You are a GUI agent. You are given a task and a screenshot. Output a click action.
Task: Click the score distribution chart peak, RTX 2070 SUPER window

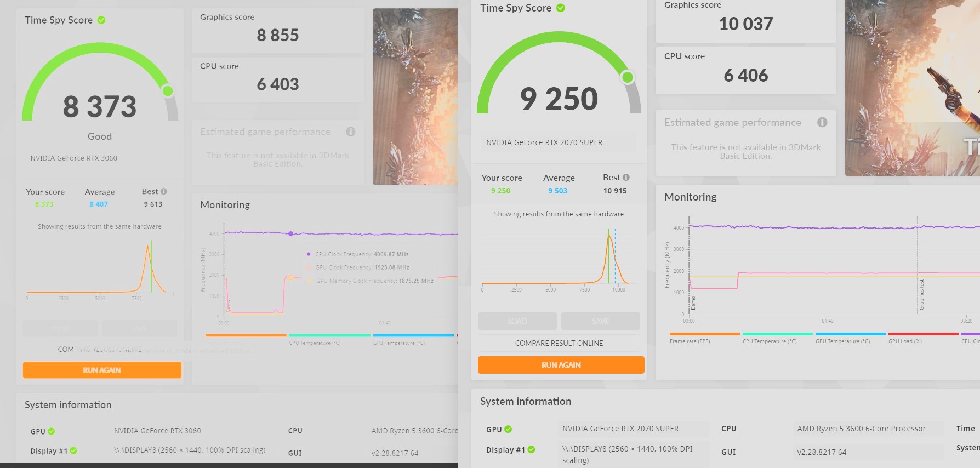tap(608, 236)
